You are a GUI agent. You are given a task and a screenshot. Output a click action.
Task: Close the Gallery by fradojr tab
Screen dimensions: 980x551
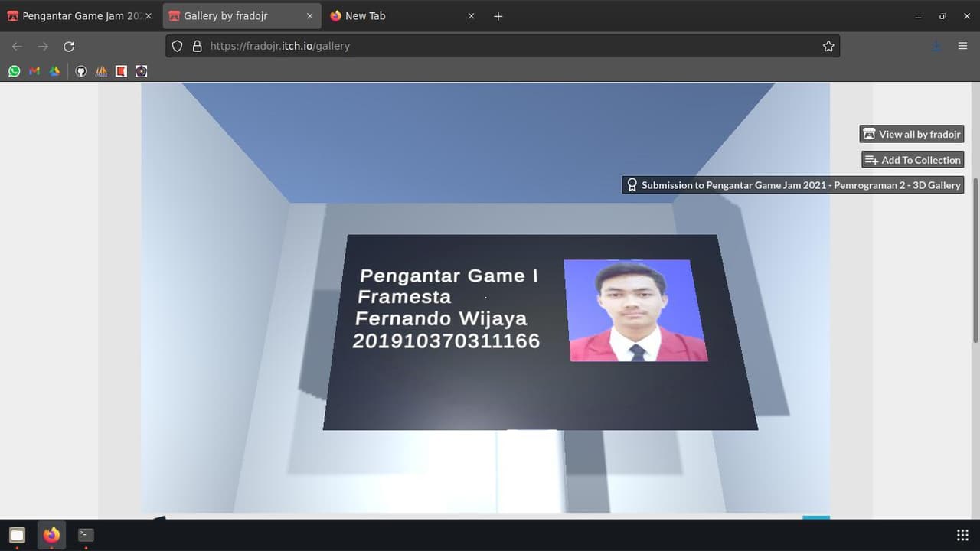310,16
